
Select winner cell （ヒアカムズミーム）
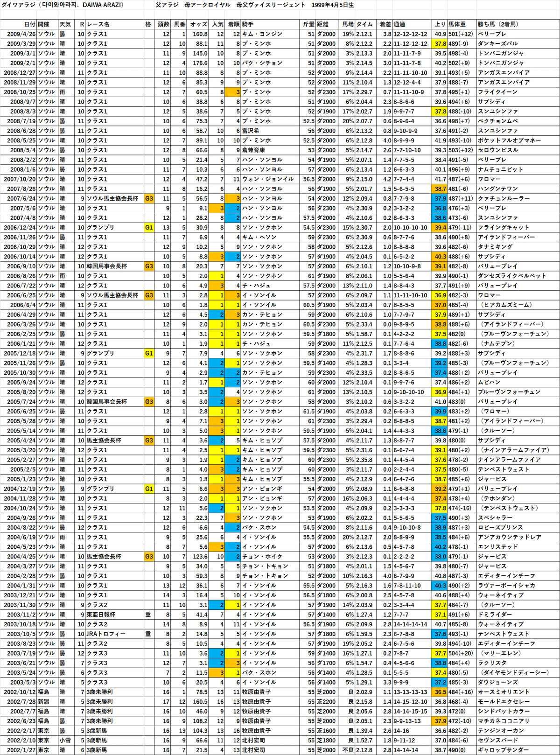tap(505, 305)
